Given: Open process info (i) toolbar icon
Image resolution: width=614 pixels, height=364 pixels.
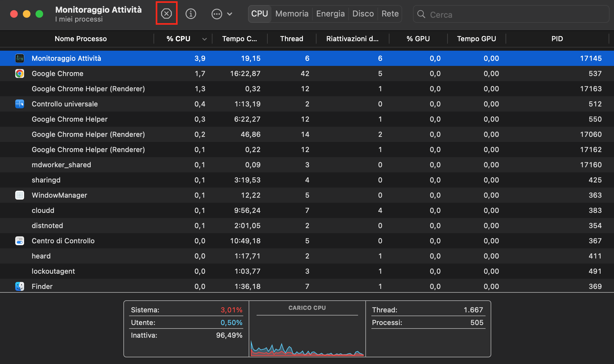Looking at the screenshot, I should coord(191,14).
